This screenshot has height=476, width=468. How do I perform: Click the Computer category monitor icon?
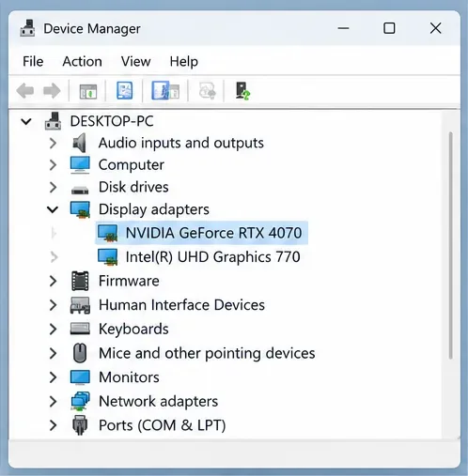tap(80, 165)
